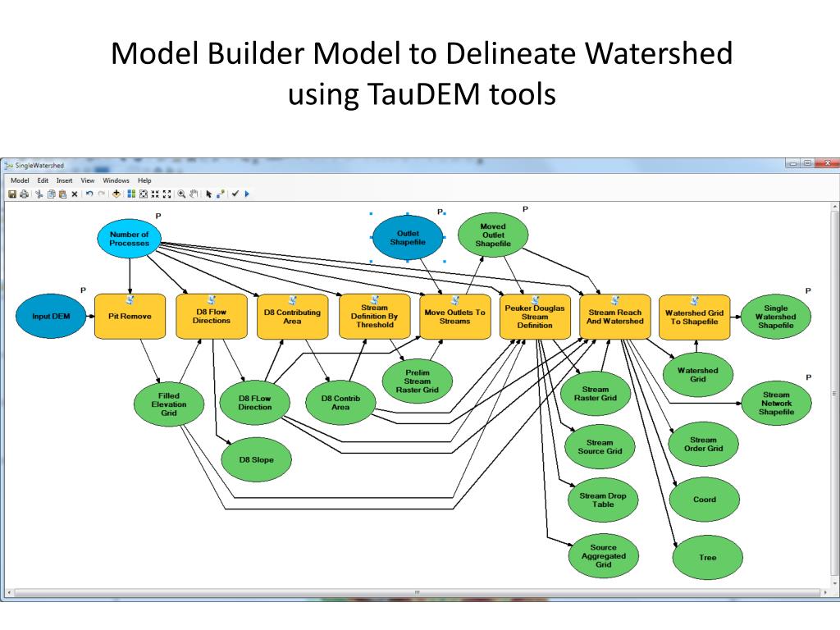Click the Full Extent toolbar icon

click(143, 194)
